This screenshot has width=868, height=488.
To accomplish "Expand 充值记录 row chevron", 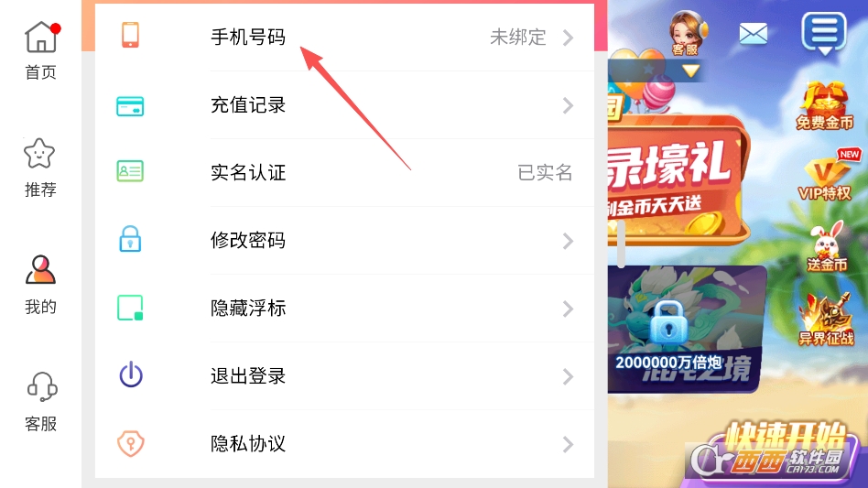I will click(x=568, y=105).
